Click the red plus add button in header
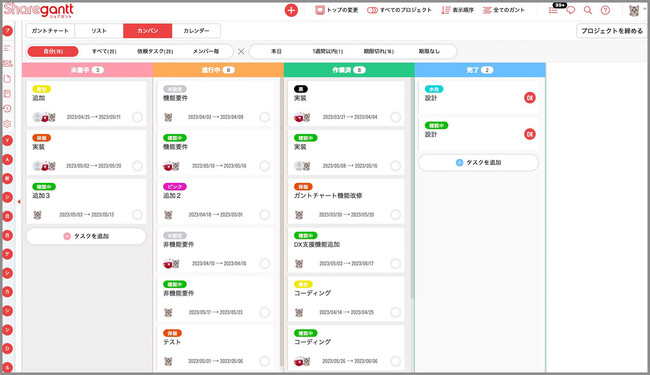 tap(291, 10)
